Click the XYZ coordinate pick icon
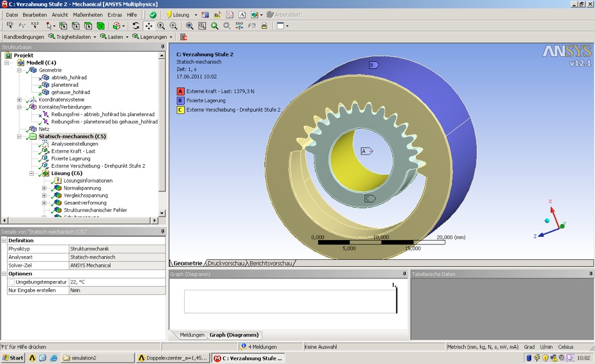This screenshot has width=595, height=364. click(35, 26)
